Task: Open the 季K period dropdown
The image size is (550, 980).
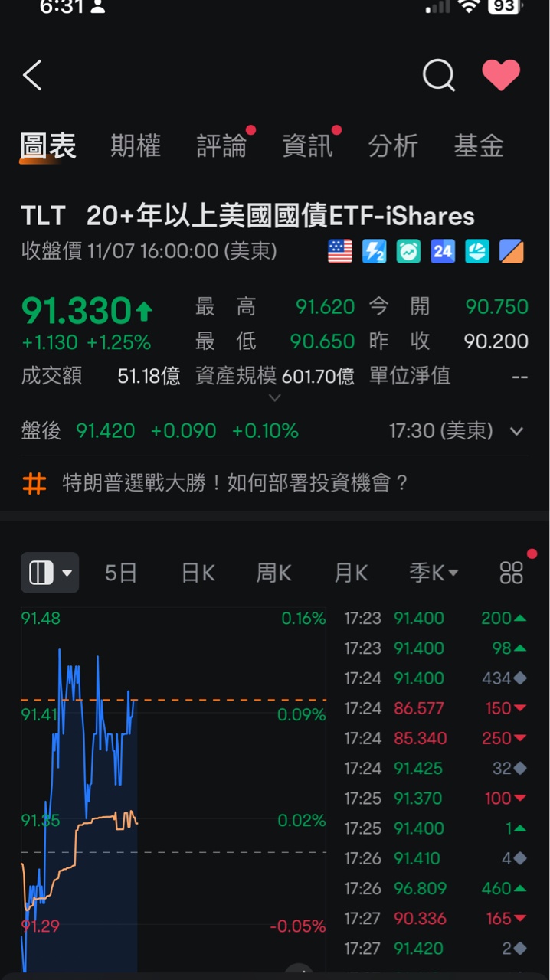Action: 434,573
